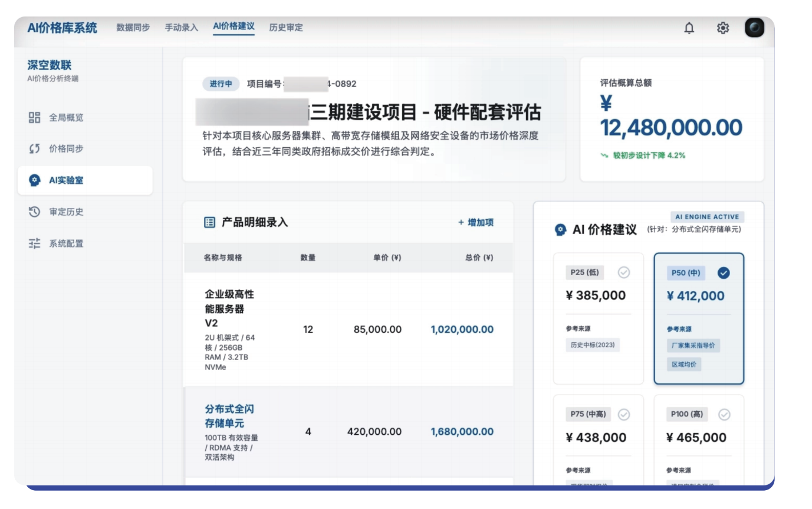Open the 系统配置 sliders icon

(x=36, y=243)
